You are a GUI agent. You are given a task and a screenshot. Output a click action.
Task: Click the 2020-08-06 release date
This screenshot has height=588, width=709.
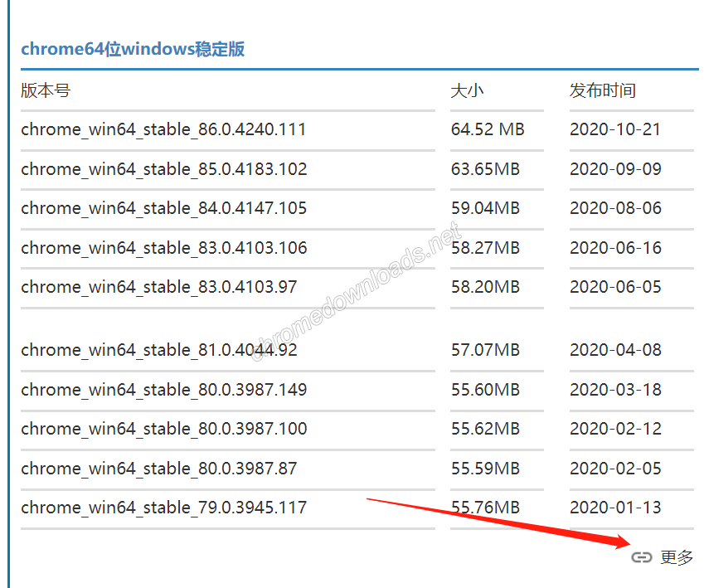click(615, 208)
